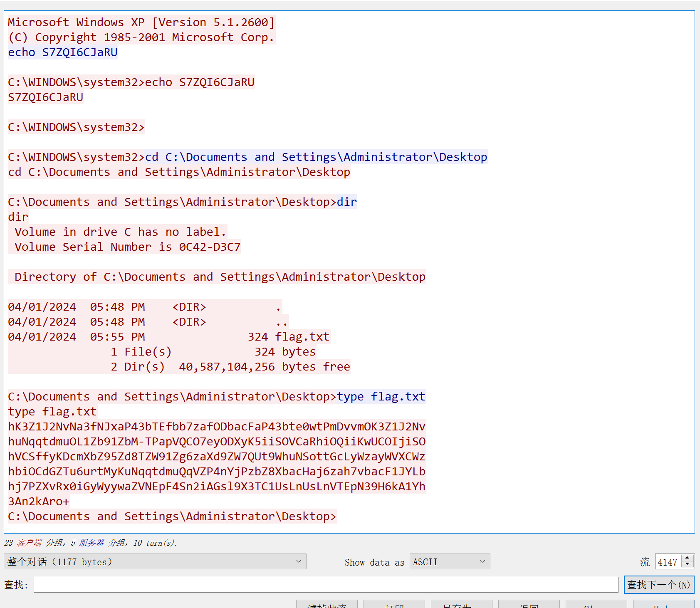Click 'Volume Serial Number is 0C42-D3C7'
This screenshot has height=608, width=700.
128,247
